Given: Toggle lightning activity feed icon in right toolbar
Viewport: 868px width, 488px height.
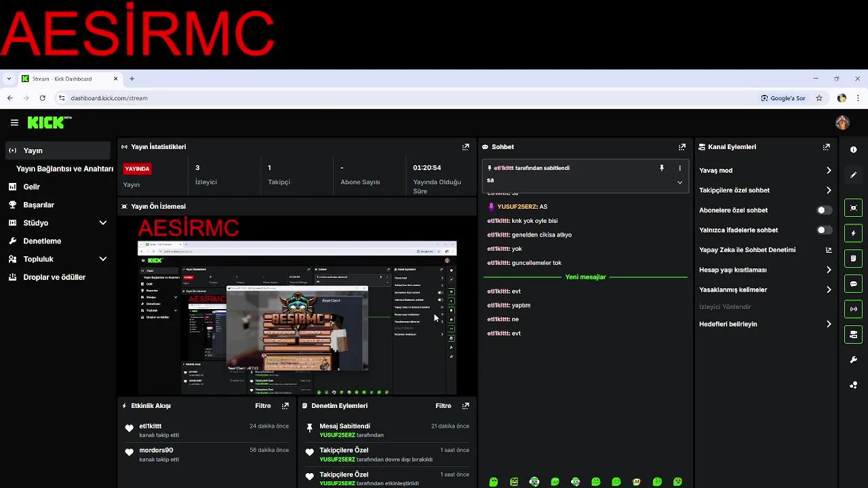Looking at the screenshot, I should coord(853,233).
